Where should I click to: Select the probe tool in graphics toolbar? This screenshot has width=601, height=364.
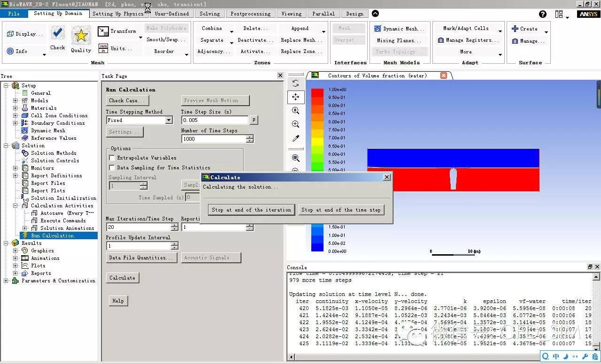point(295,138)
